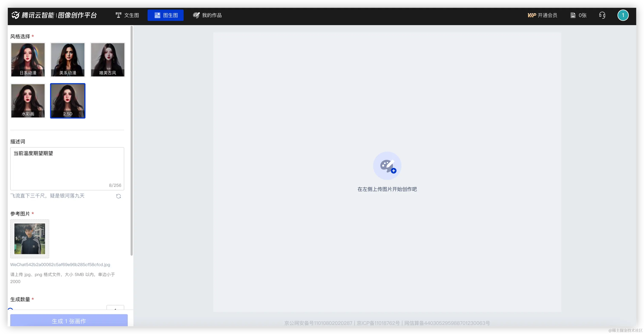Choose the 唯美古风 style

click(108, 59)
